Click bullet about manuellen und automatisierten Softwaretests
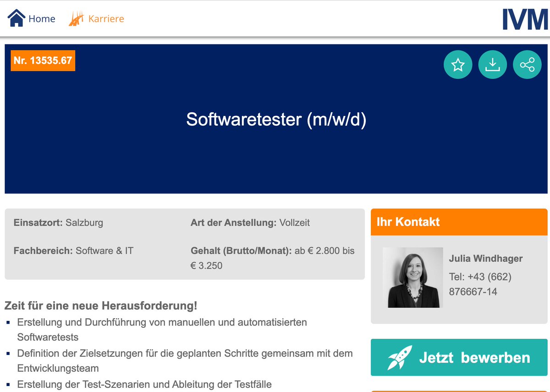Viewport: 550px width, 392px height. [162, 330]
